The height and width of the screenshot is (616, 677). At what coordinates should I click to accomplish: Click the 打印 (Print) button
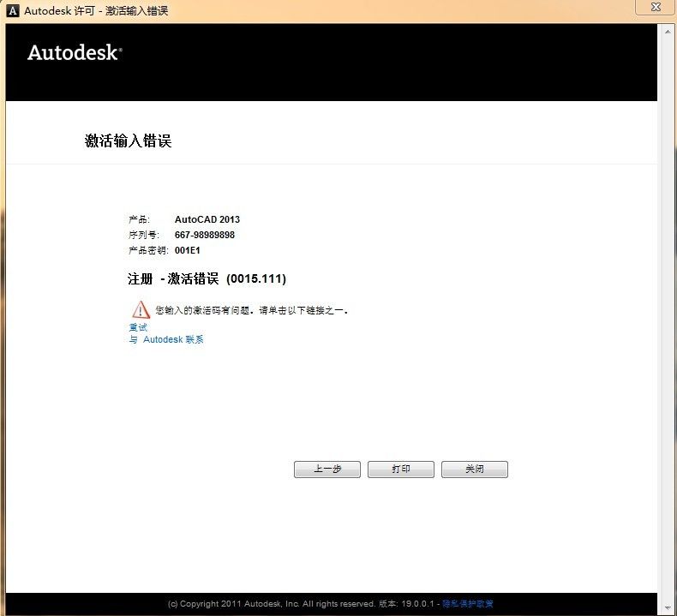(401, 469)
